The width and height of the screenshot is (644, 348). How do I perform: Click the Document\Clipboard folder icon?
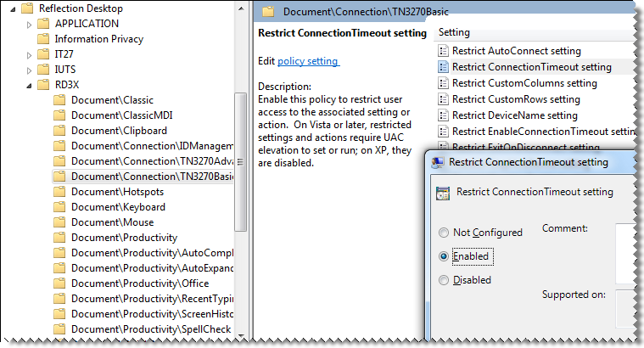[x=59, y=131]
